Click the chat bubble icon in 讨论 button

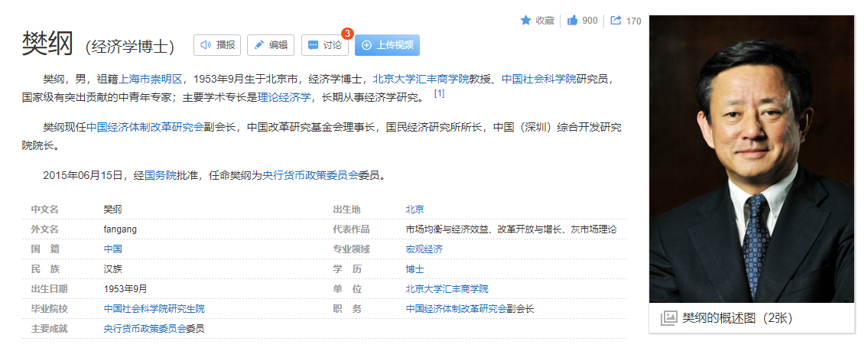(313, 45)
